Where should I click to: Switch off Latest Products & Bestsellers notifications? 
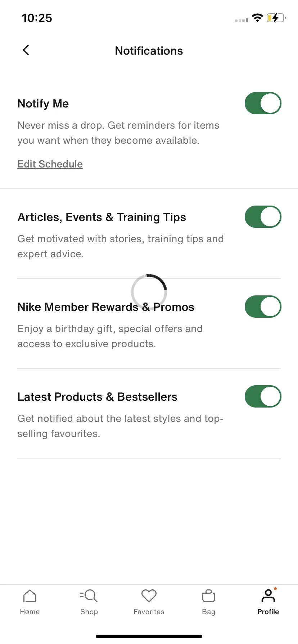263,396
